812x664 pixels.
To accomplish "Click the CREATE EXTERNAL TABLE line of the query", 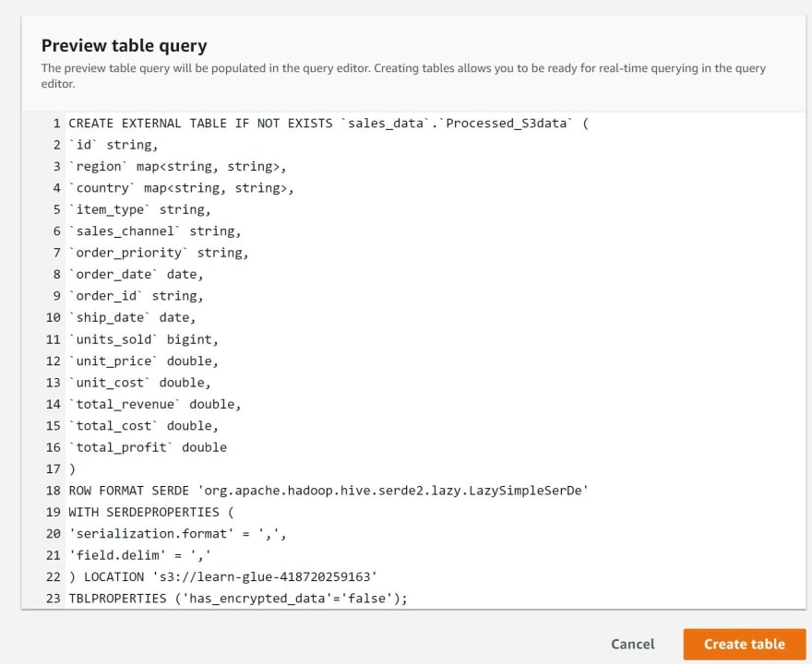I will tap(328, 124).
